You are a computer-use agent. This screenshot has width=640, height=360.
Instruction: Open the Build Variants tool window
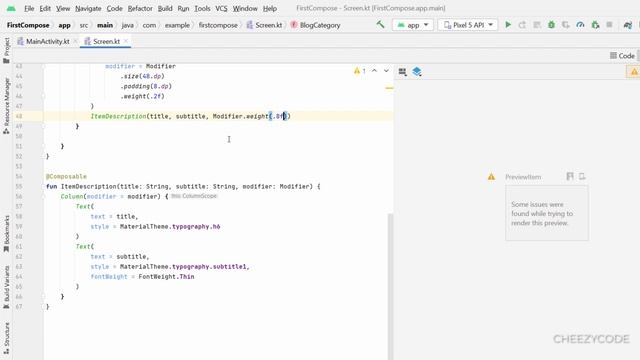(6, 287)
